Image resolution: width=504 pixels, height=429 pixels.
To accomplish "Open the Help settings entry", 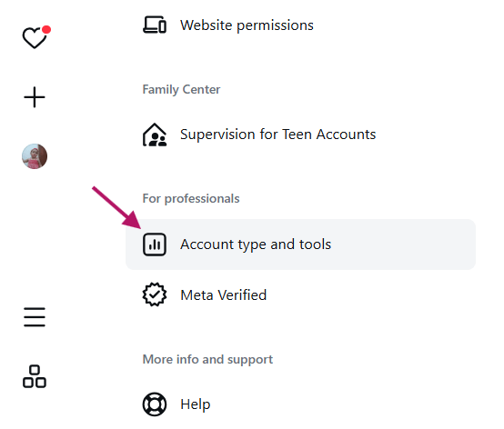I will click(195, 404).
